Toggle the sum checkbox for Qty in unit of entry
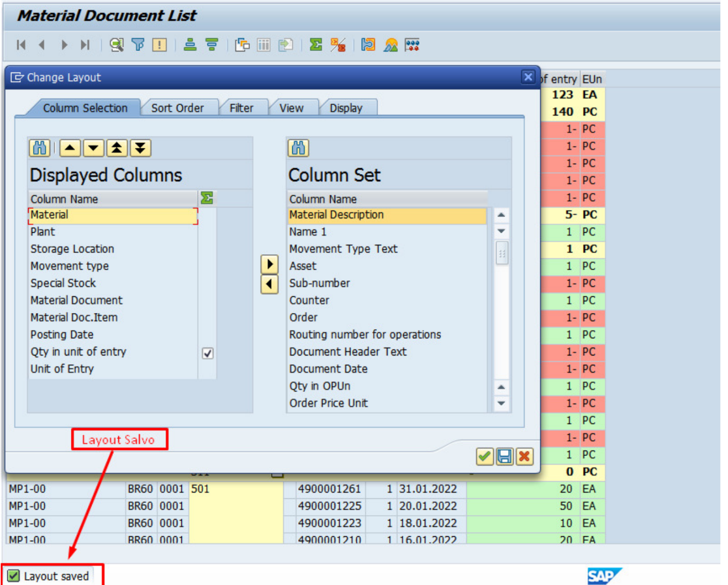The image size is (728, 585). click(x=207, y=352)
